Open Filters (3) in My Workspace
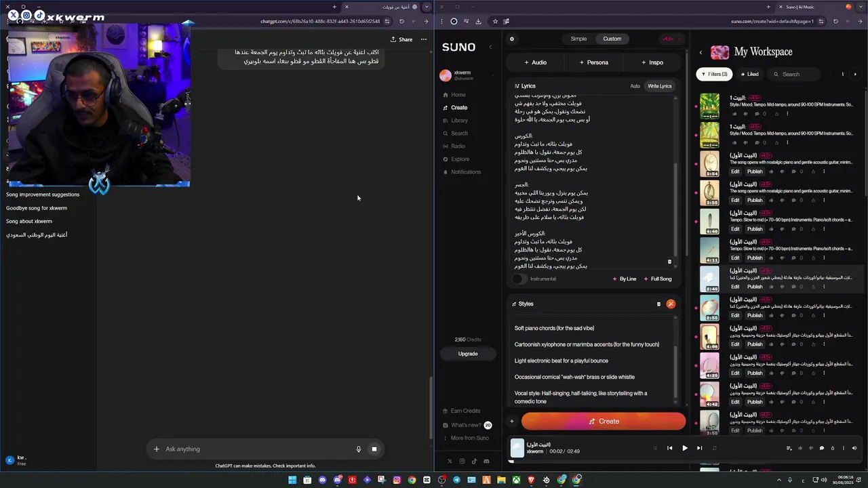 (x=714, y=75)
